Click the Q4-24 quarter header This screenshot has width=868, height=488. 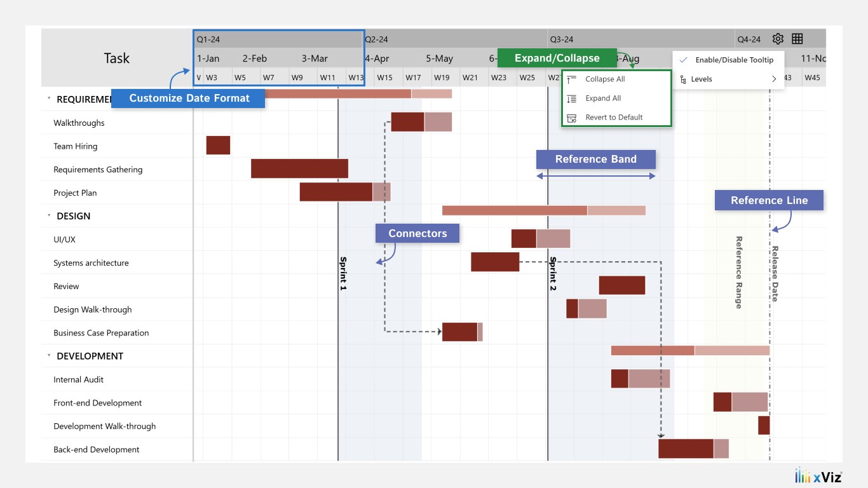click(x=749, y=39)
